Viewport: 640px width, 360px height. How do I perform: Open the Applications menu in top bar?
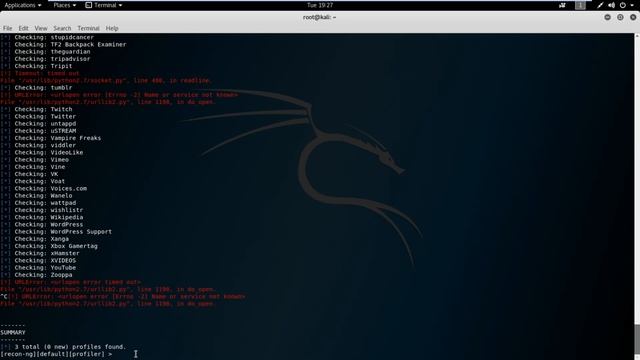[x=22, y=5]
